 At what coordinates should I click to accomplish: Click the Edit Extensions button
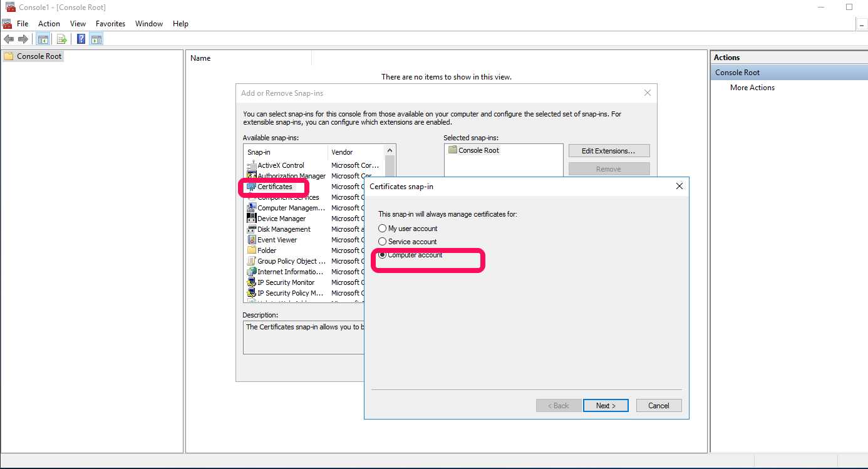(x=609, y=151)
